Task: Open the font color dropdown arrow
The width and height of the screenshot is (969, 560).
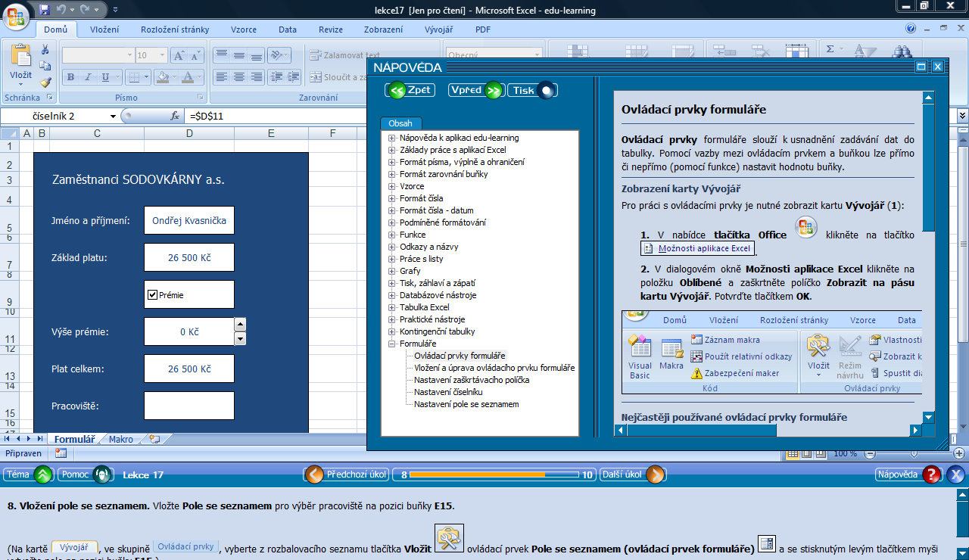Action: [201, 77]
